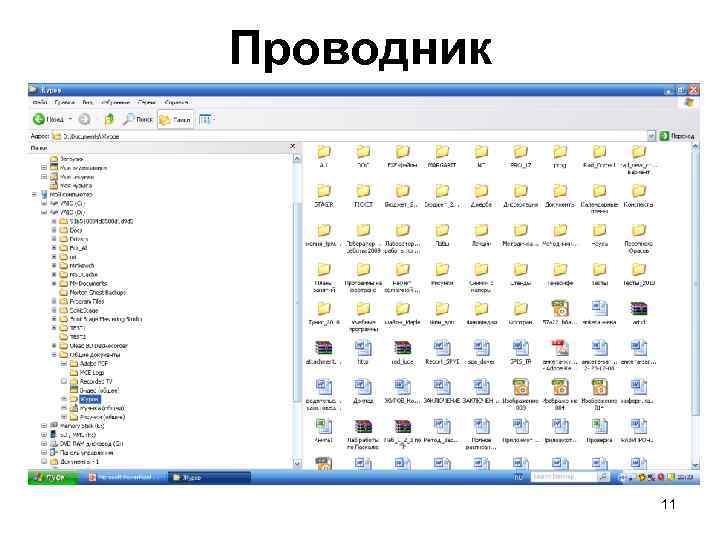Select the Проверка Excel file icon
Image resolution: width=720 pixels, height=540 pixels.
click(x=599, y=427)
